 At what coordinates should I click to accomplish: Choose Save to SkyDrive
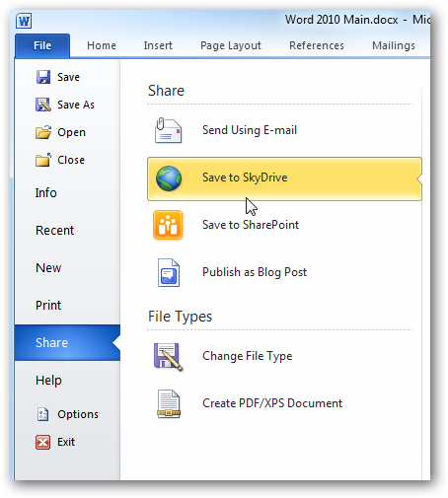pyautogui.click(x=284, y=178)
